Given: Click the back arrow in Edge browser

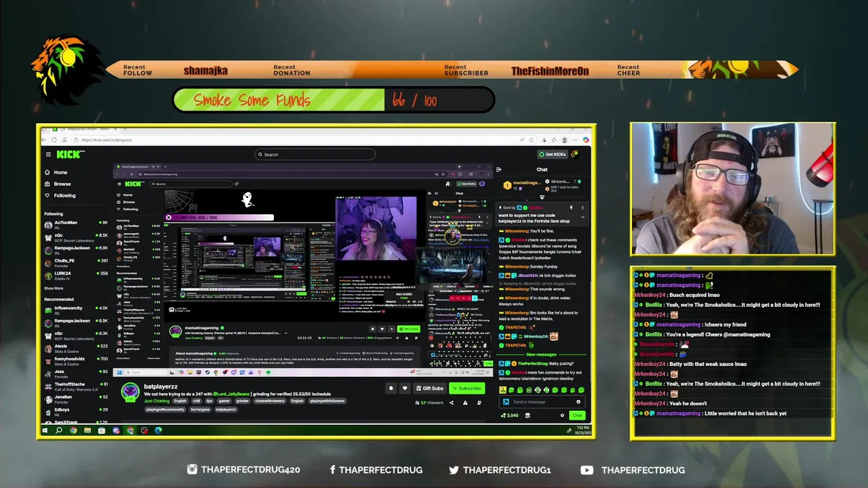Looking at the screenshot, I should 45,140.
